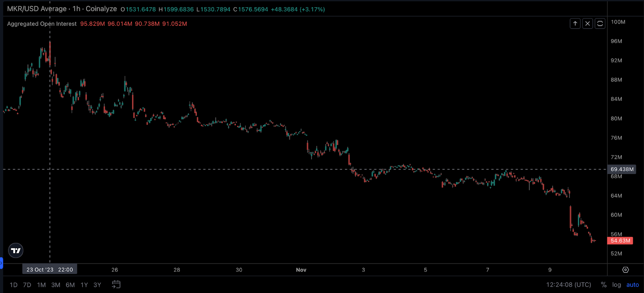The height and width of the screenshot is (293, 644).
Task: Switch to 1Y time range
Action: click(84, 285)
